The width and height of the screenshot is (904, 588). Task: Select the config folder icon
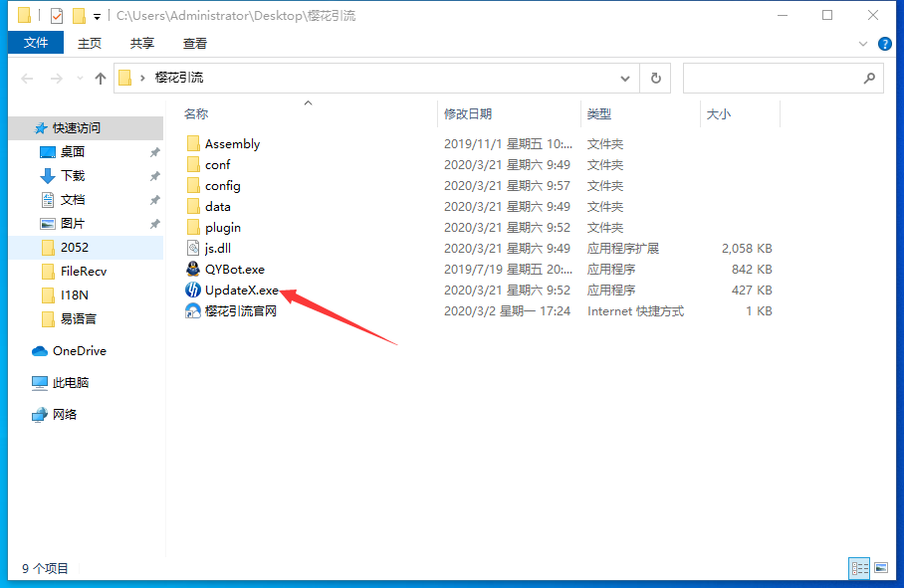[x=193, y=185]
